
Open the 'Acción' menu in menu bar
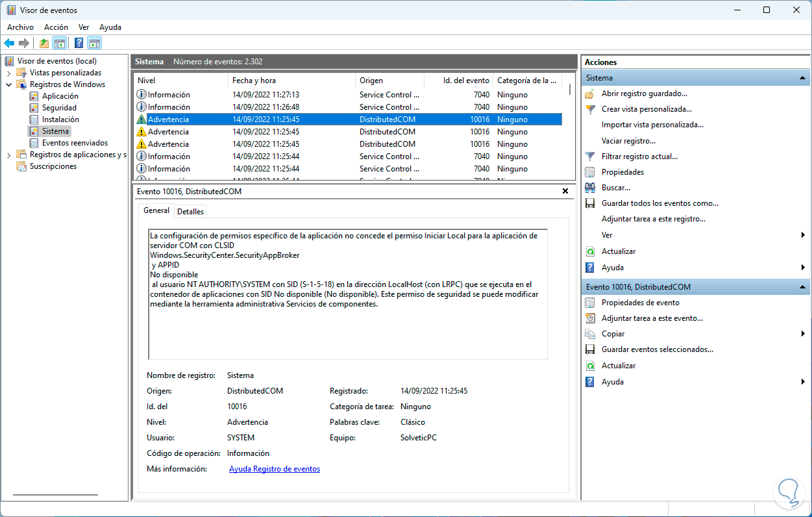(x=56, y=27)
